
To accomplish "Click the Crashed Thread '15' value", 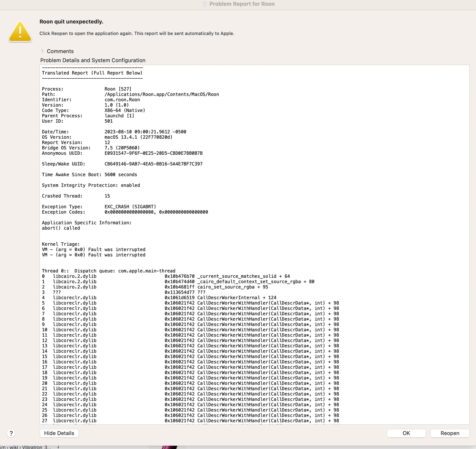I will pyautogui.click(x=107, y=196).
